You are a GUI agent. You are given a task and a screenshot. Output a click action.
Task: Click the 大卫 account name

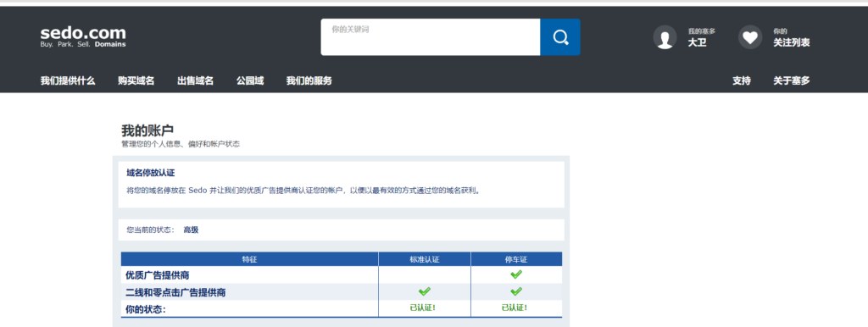coord(697,42)
